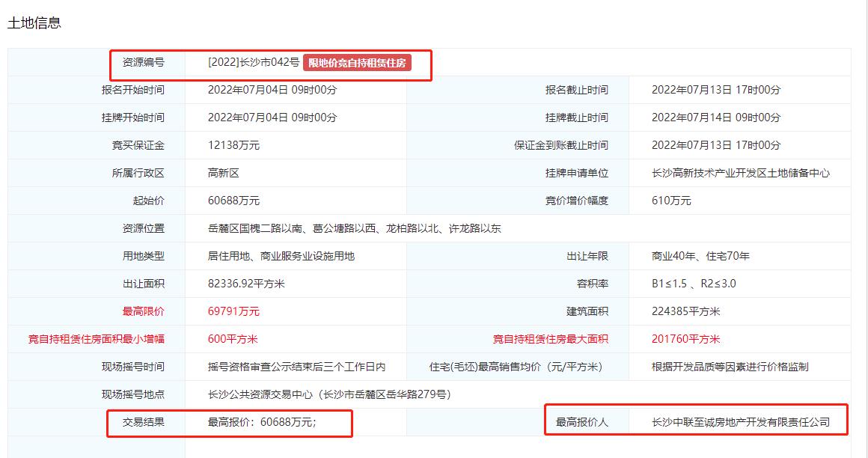Screen dimensions: 868x458
Task: Click the 现场摇号时间 label
Action: coord(133,367)
